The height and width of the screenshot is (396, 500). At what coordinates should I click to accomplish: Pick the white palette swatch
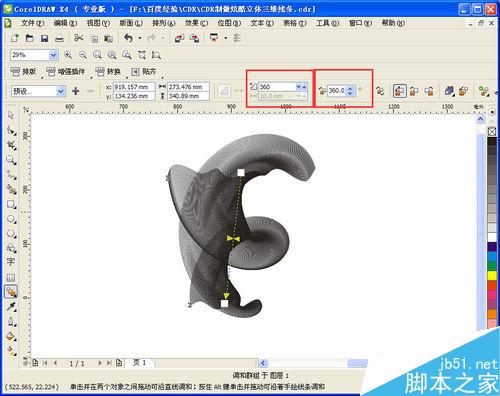(x=492, y=237)
